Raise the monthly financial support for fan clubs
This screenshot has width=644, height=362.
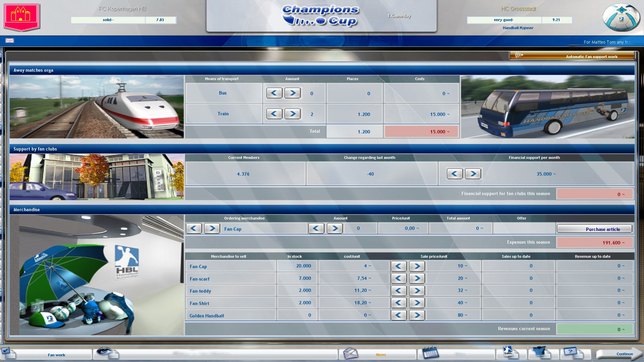tap(473, 174)
